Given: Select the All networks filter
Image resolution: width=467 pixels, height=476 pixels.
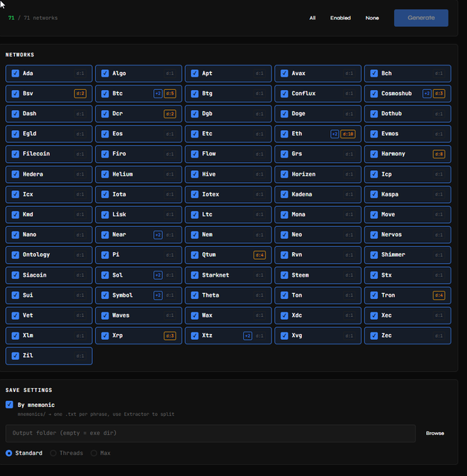Looking at the screenshot, I should point(312,18).
